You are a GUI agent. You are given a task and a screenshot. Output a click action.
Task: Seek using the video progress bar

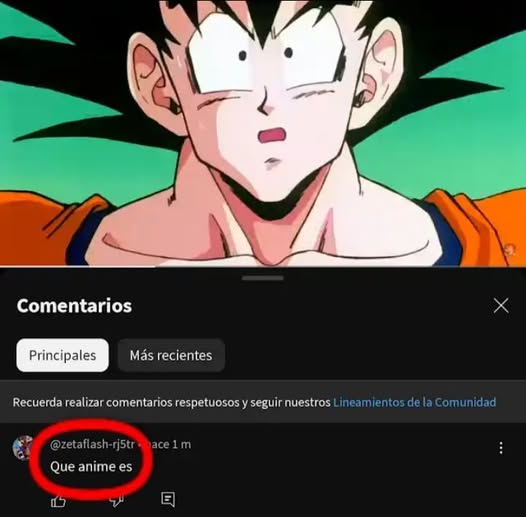pos(263,267)
